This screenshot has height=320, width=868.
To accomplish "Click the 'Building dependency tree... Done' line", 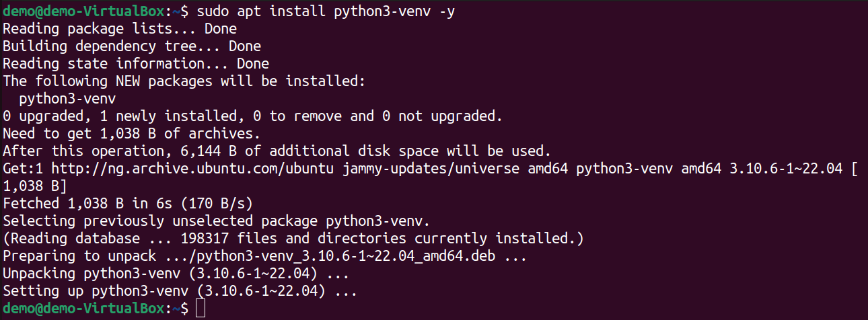I will pos(132,47).
